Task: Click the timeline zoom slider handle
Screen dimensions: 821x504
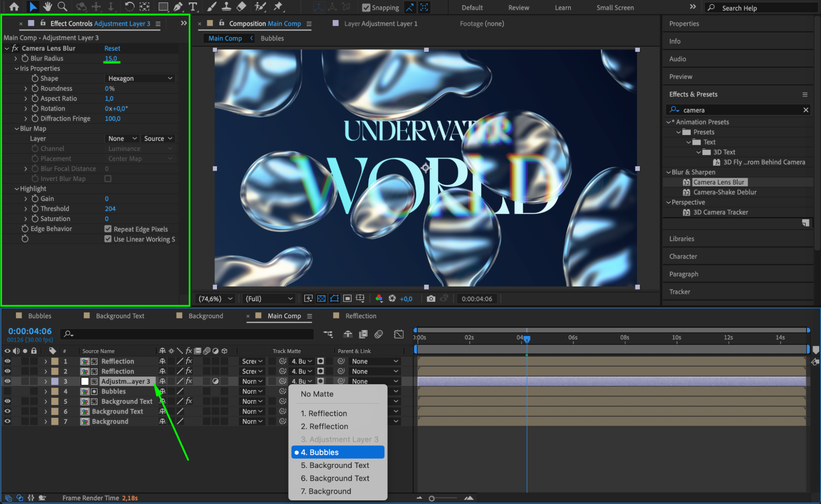Action: click(432, 498)
